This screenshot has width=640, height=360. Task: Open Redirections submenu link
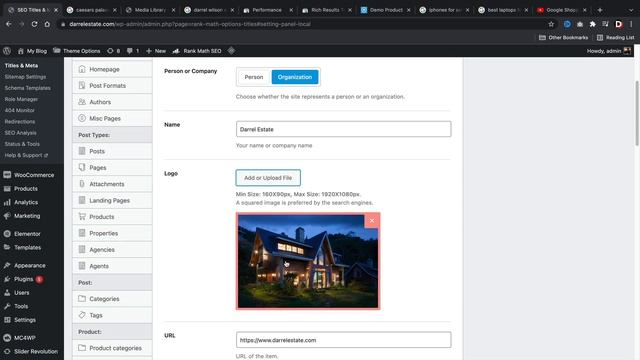(20, 122)
